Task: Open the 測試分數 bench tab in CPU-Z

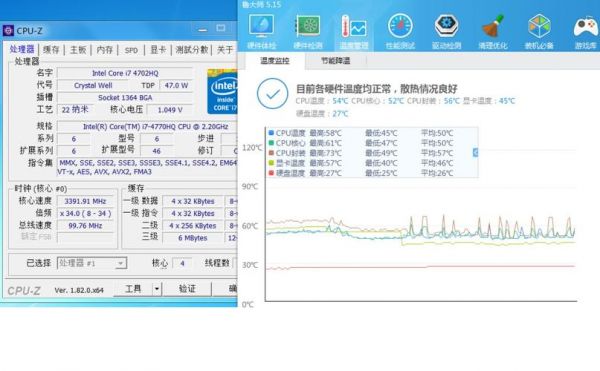Action: (192, 50)
